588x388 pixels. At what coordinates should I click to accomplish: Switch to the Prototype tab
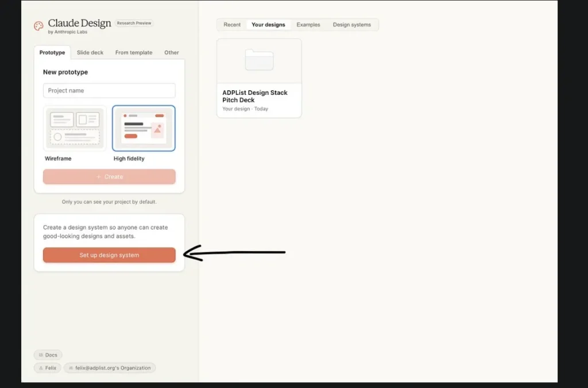52,52
